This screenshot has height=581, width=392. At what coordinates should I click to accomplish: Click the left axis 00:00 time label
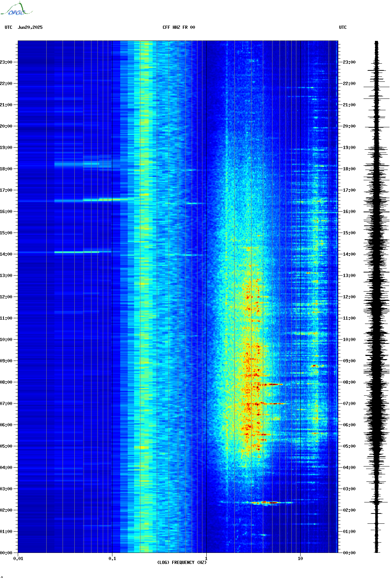(6, 553)
